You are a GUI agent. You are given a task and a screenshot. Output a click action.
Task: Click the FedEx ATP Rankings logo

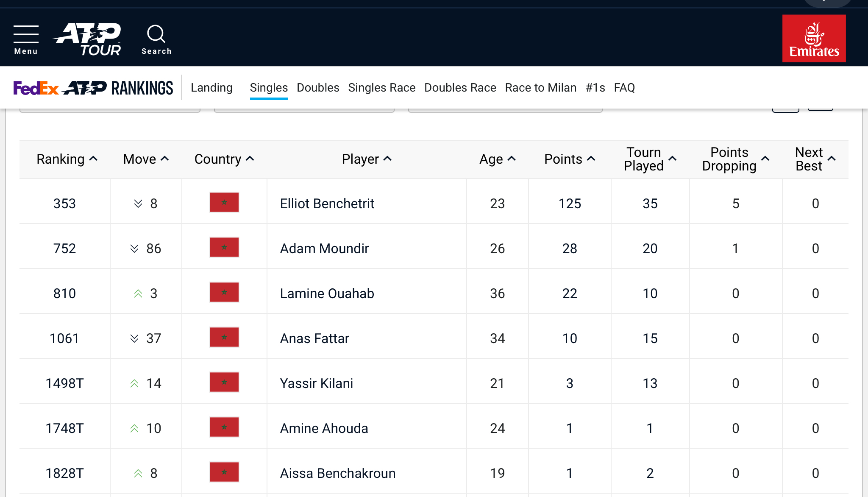click(x=93, y=88)
